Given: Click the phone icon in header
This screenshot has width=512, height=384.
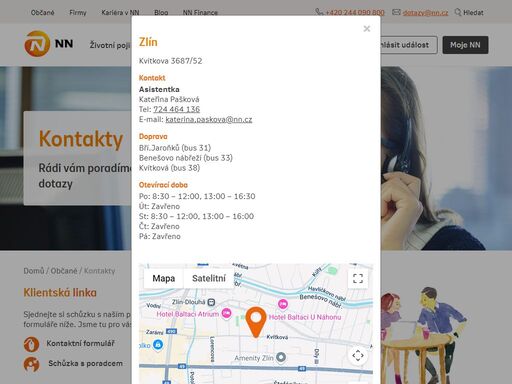Looking at the screenshot, I should click(x=319, y=12).
